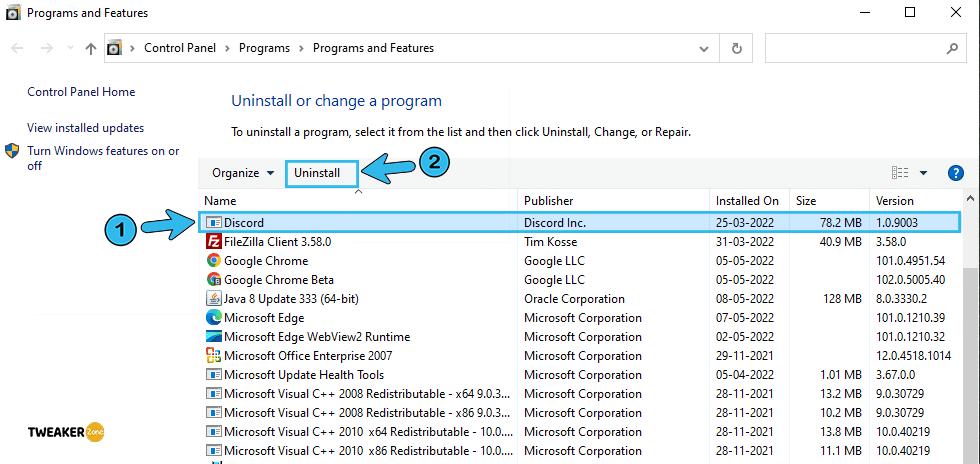
Task: Click the Microsoft Edge icon
Action: coord(214,318)
